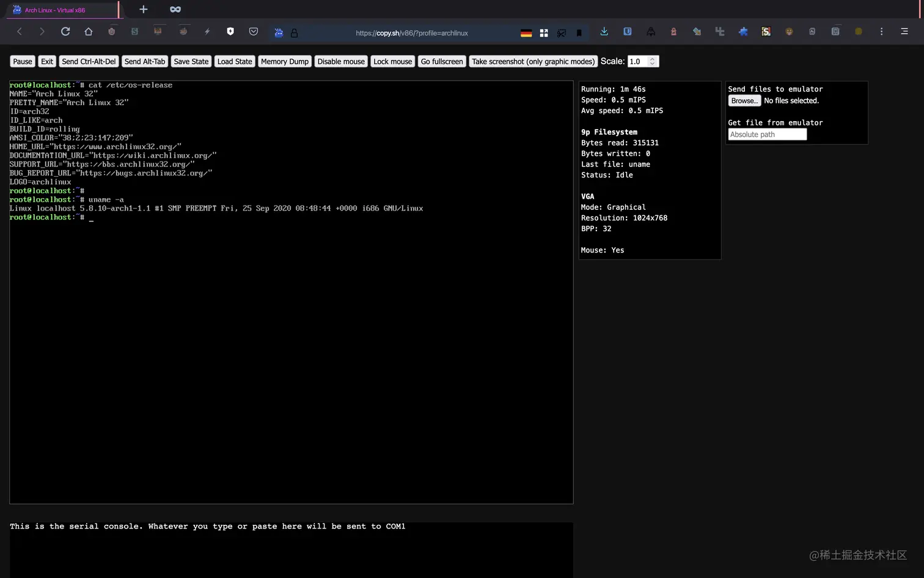
Task: Click the Save State button
Action: click(191, 61)
